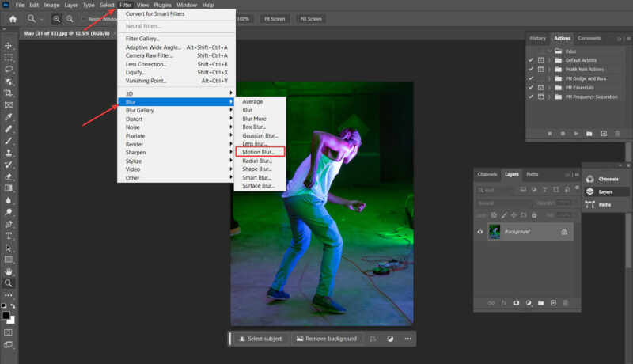Select the Horizontal Type tool
This screenshot has width=633, height=364.
[8, 236]
